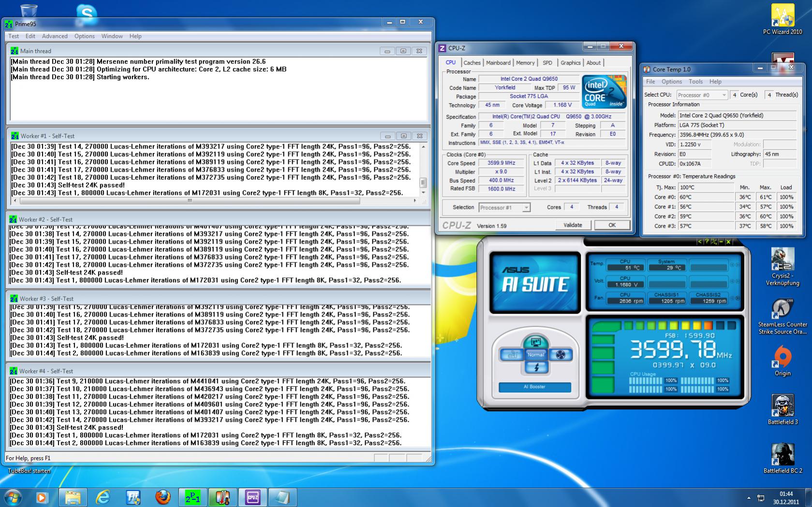
Task: Open the Options menu in Prime95
Action: pos(85,36)
